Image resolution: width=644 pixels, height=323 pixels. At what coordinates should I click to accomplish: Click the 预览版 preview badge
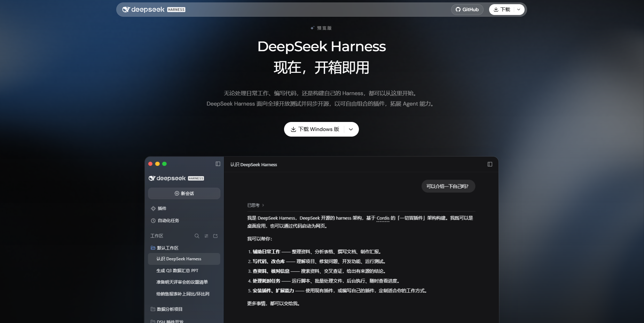(x=321, y=28)
